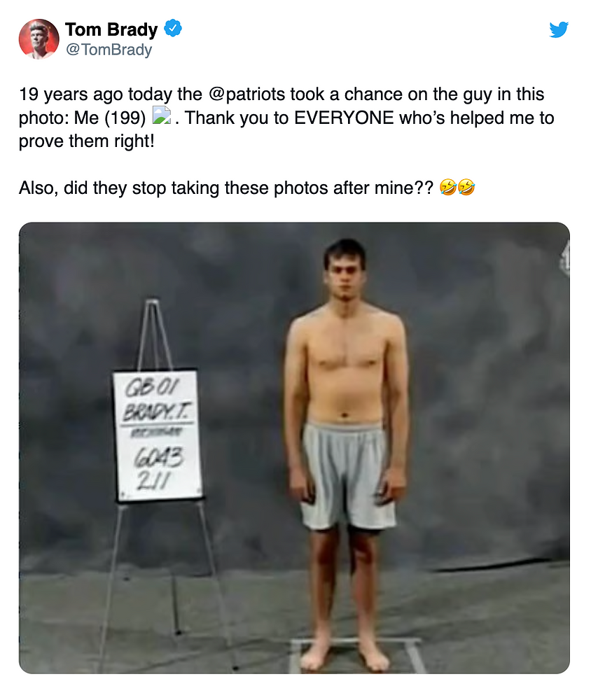Click the Twitter bird logo
The width and height of the screenshot is (591, 700).
click(558, 30)
